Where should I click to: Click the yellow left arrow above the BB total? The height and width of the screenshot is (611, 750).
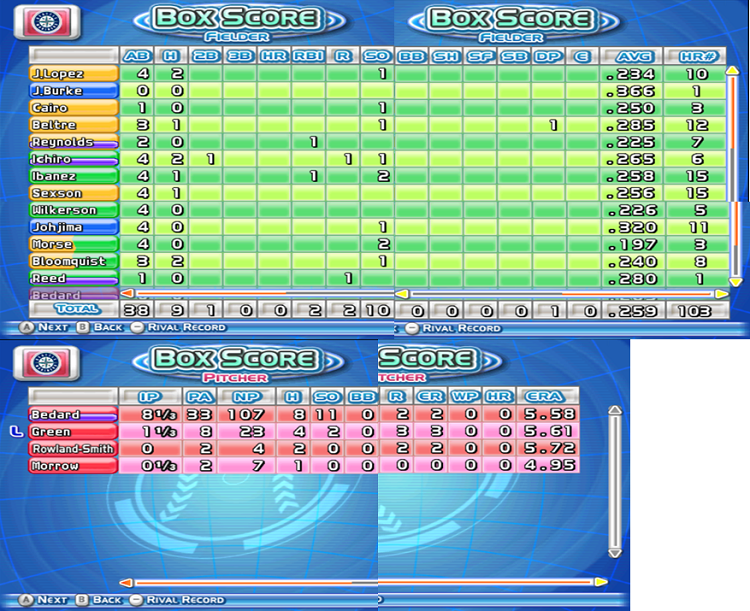(402, 293)
